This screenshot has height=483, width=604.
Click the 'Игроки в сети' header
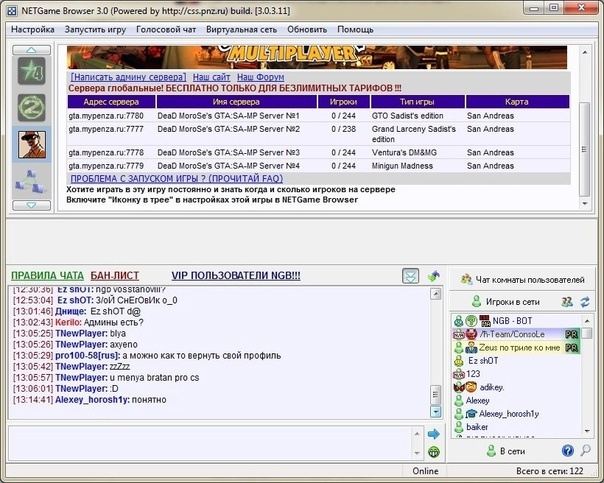coord(512,302)
